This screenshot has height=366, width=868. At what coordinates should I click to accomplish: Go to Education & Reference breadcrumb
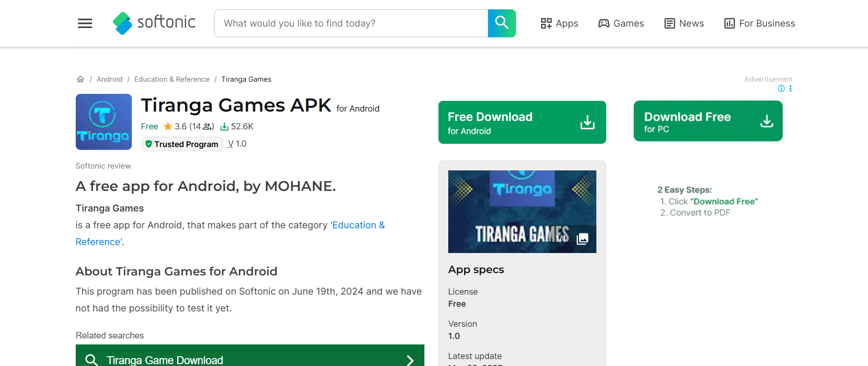tap(172, 79)
